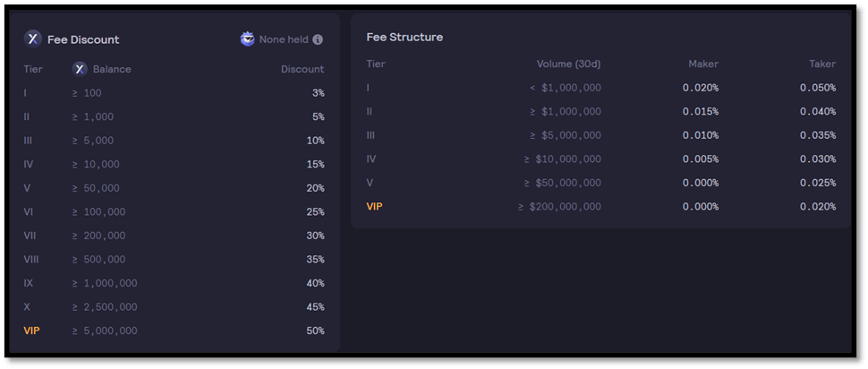This screenshot has width=868, height=369.
Task: Click the info icon next to None held
Action: (x=318, y=40)
